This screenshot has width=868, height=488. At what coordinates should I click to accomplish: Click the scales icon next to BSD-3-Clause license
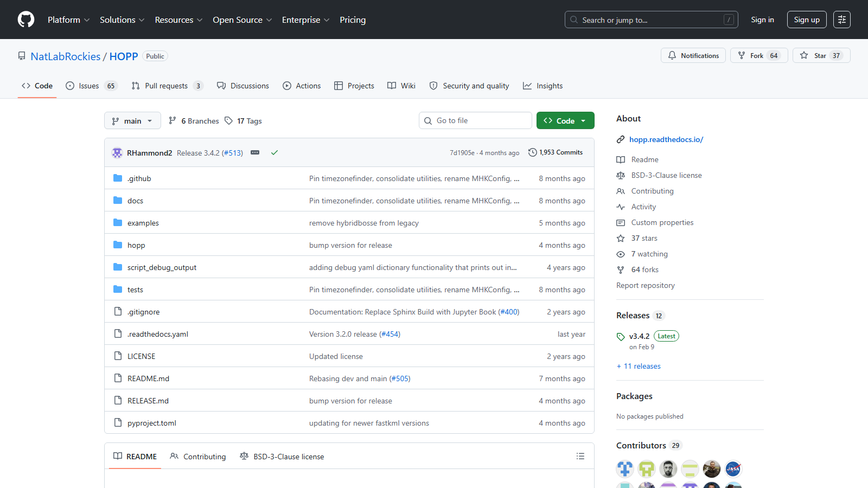click(x=621, y=176)
